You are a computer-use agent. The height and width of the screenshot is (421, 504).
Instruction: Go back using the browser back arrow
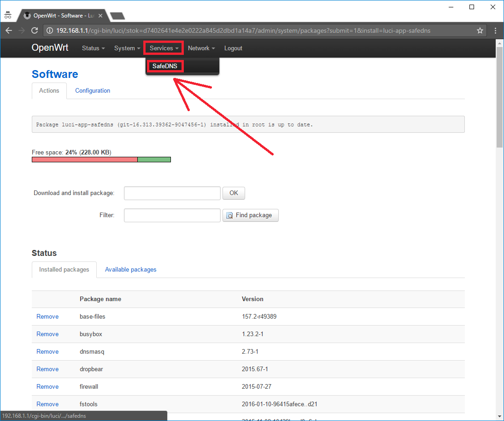(x=9, y=30)
